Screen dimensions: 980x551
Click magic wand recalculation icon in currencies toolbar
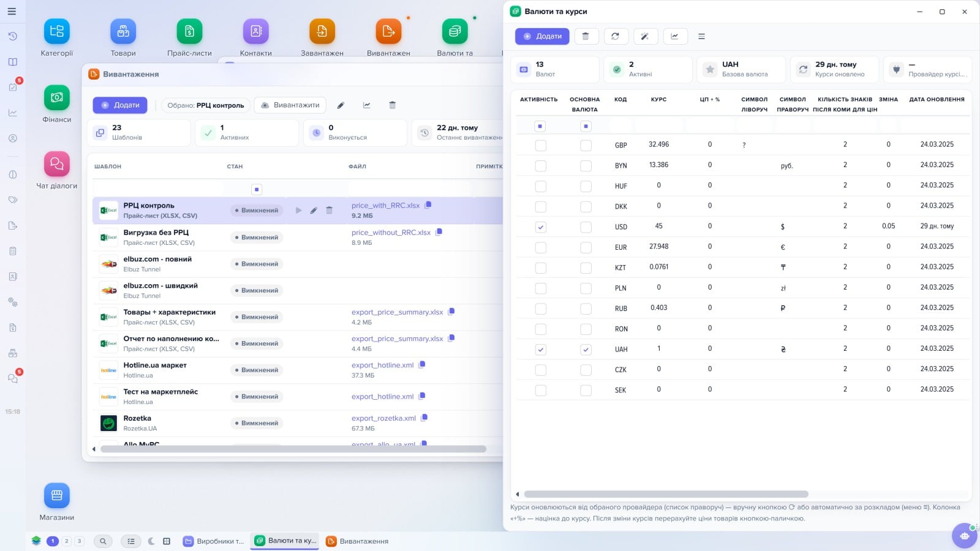(x=645, y=37)
